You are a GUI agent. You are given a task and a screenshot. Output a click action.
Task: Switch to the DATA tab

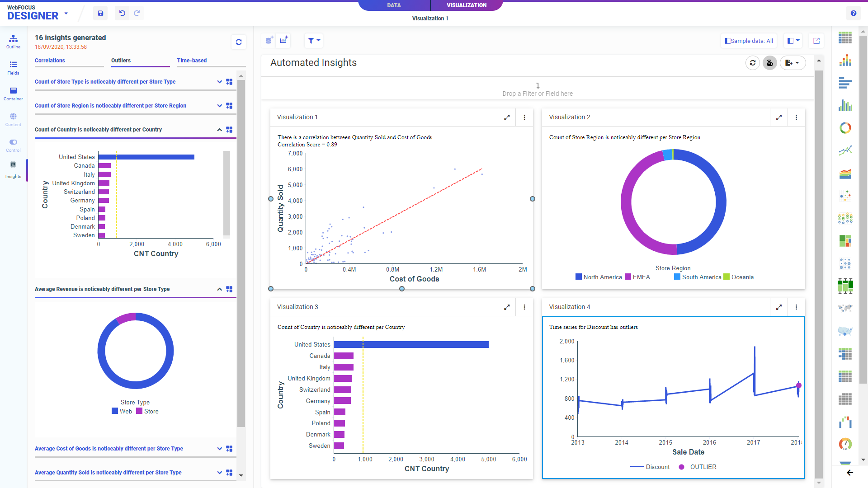[394, 5]
